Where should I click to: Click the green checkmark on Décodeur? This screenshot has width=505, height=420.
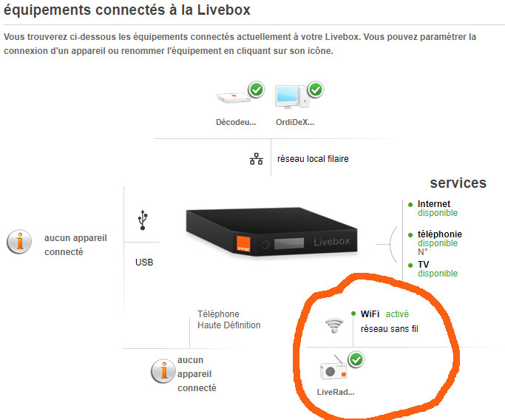[257, 89]
